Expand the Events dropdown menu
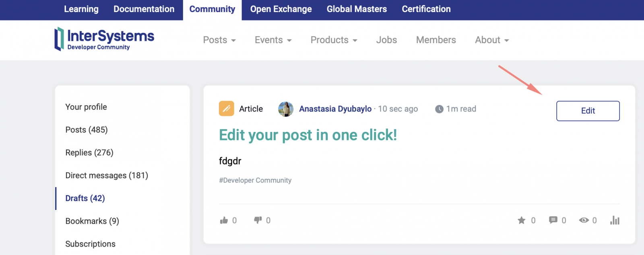Viewport: 644px width, 255px height. point(273,40)
